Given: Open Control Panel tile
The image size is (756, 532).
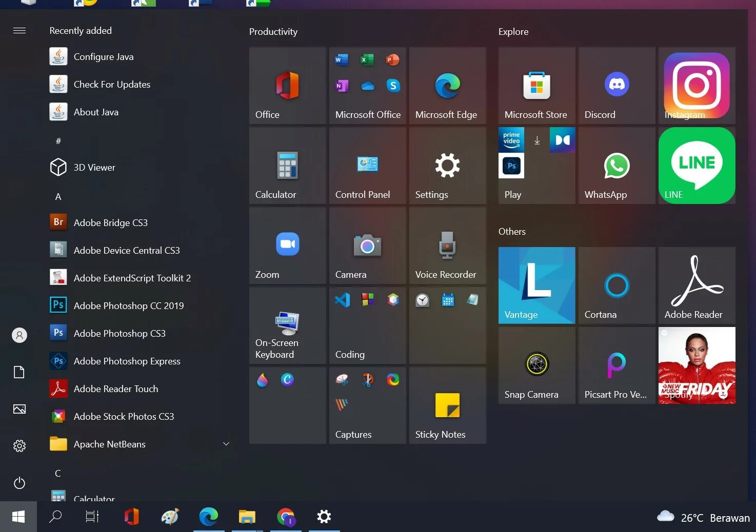Looking at the screenshot, I should coord(368,166).
